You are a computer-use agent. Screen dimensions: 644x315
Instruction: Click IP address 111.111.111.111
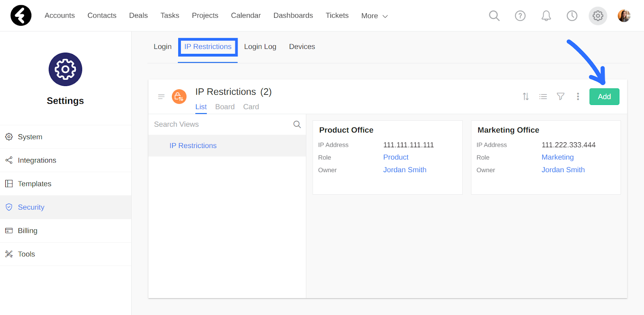[x=409, y=145]
